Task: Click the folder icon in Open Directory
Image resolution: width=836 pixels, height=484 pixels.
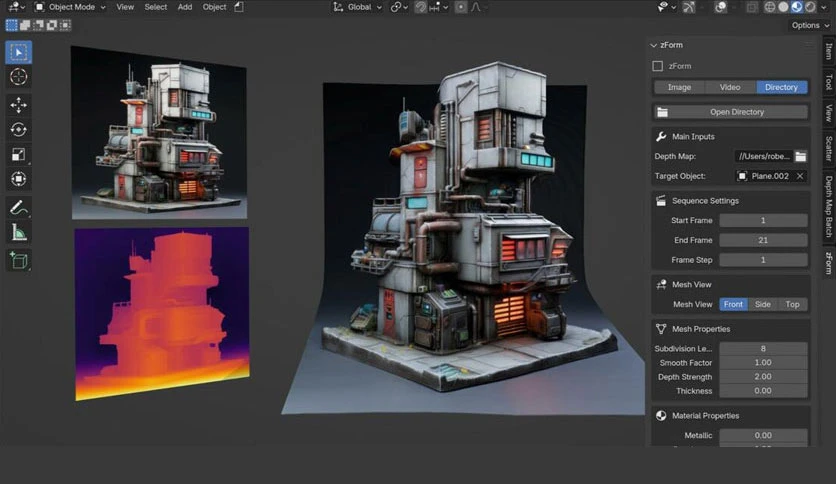Action: pyautogui.click(x=662, y=112)
